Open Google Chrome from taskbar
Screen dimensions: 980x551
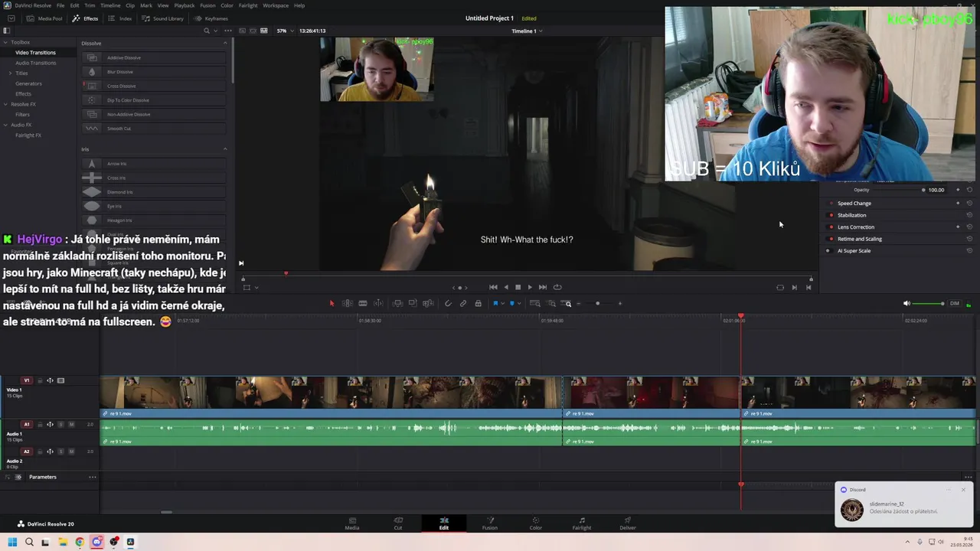coord(80,542)
